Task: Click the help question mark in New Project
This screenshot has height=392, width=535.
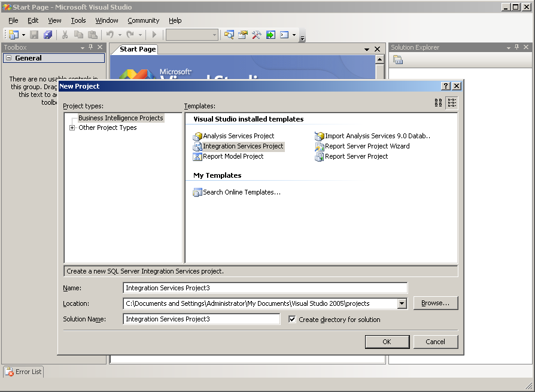Action: click(x=446, y=86)
